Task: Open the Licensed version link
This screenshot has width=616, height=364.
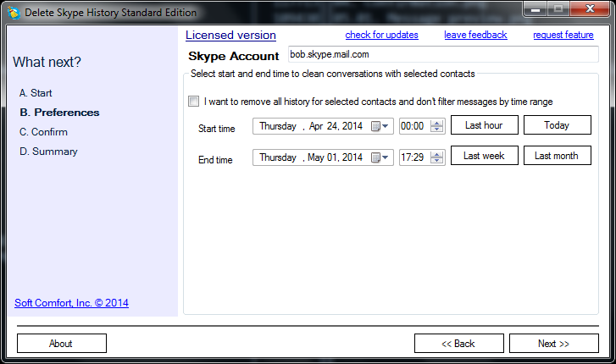Action: tap(230, 36)
